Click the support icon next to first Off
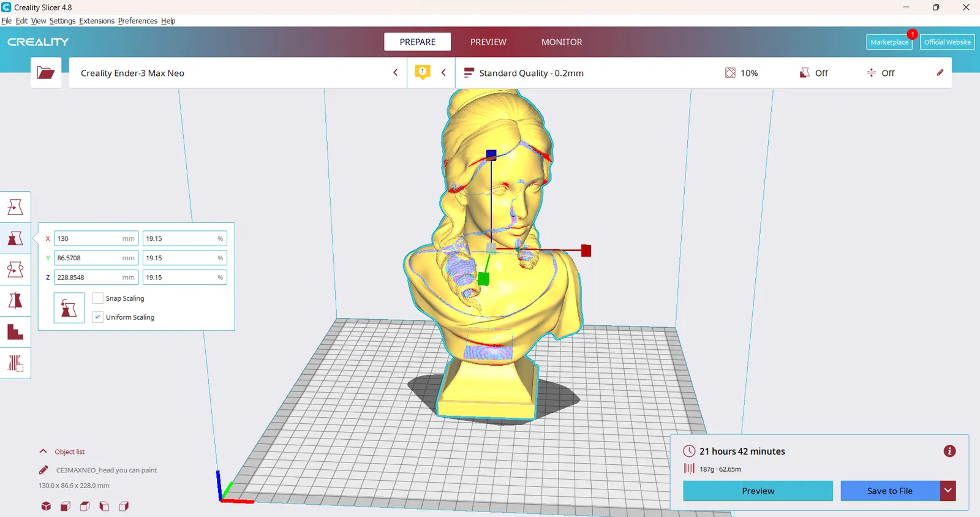Viewport: 980px width, 517px height. tap(805, 73)
